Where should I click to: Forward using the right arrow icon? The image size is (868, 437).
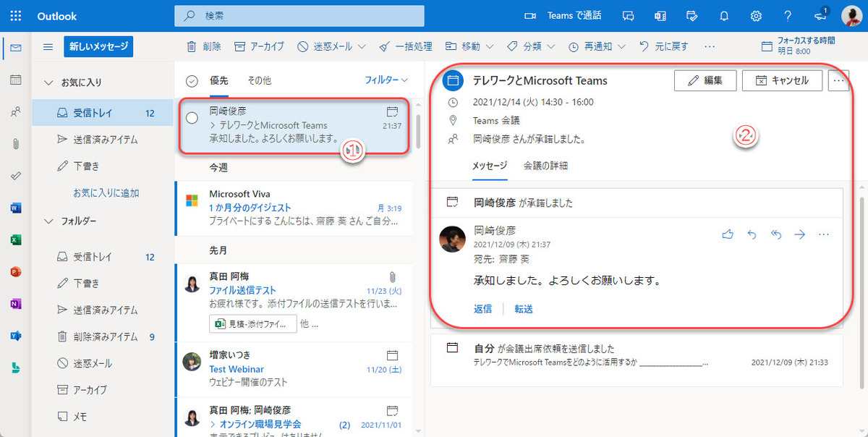[x=799, y=234]
